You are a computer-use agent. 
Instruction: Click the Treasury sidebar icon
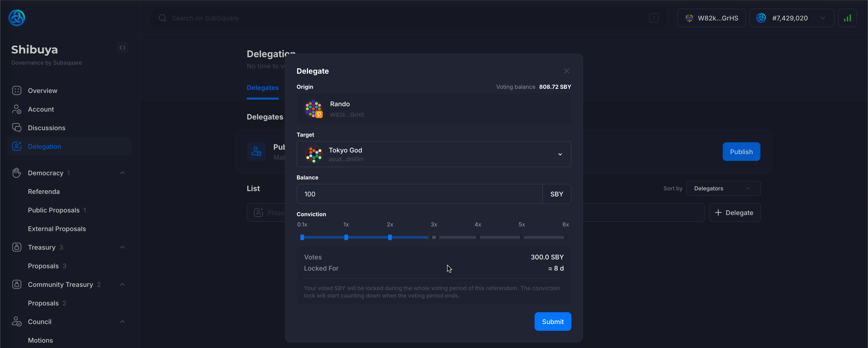click(x=17, y=247)
